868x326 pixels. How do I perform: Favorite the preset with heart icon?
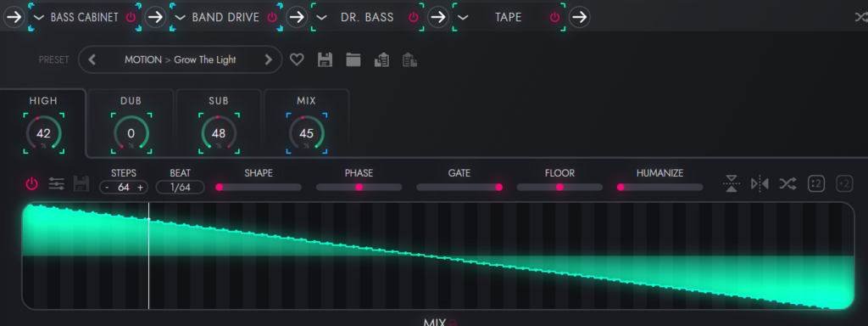(297, 59)
